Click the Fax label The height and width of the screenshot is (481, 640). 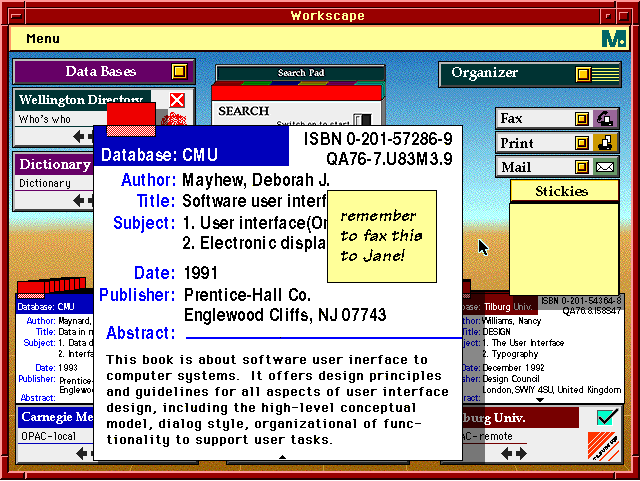(511, 118)
